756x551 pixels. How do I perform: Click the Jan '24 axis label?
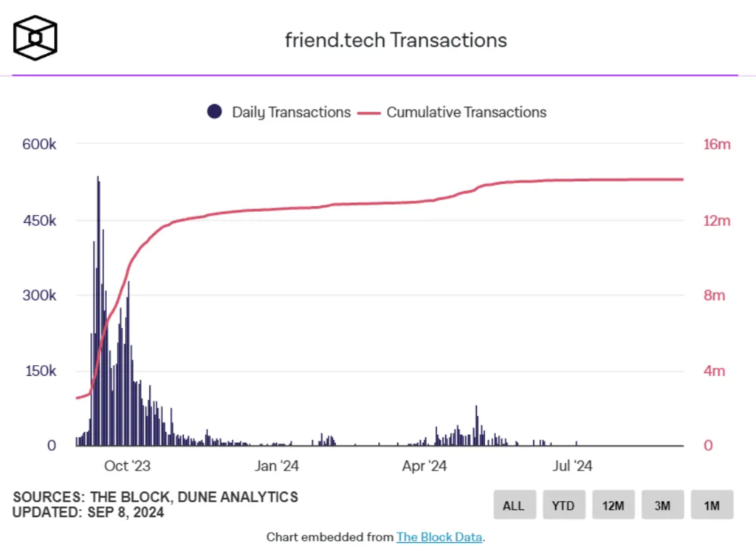point(277,465)
